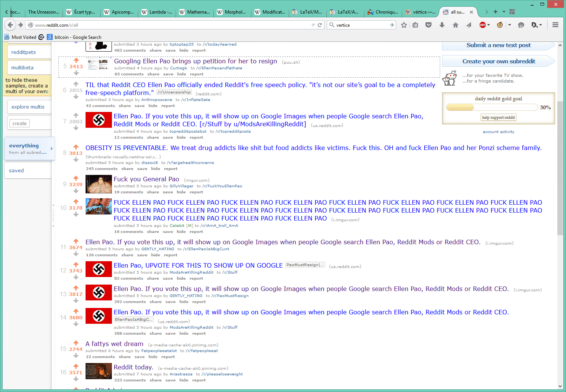Click the page vertical scrollbar thumb
This screenshot has height=392, width=566.
[560, 168]
